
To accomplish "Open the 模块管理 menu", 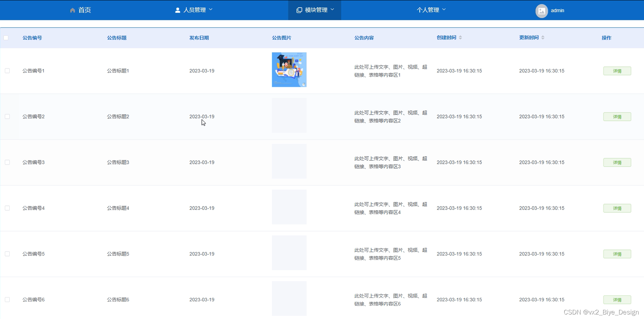I will 315,10.
